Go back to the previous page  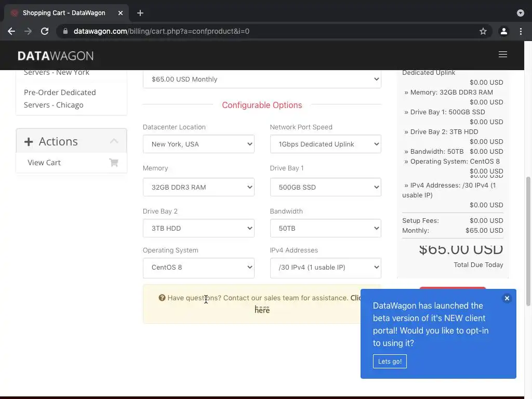click(x=11, y=31)
